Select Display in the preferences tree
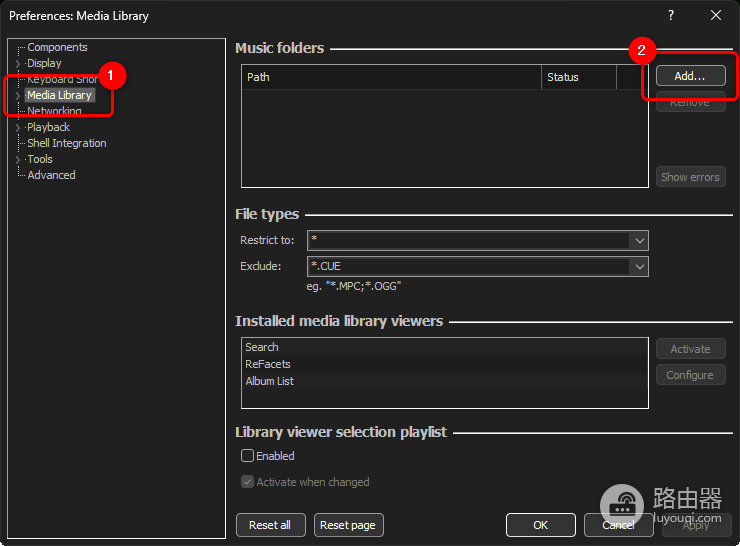The width and height of the screenshot is (740, 546). click(44, 63)
